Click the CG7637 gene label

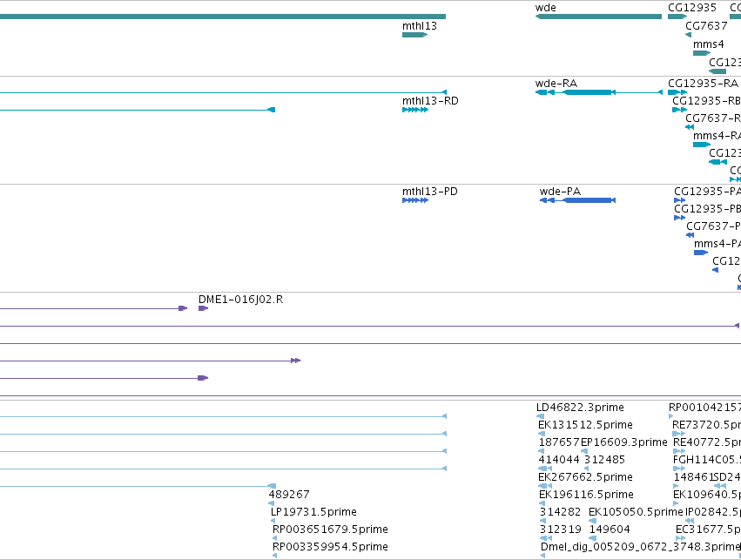[706, 26]
